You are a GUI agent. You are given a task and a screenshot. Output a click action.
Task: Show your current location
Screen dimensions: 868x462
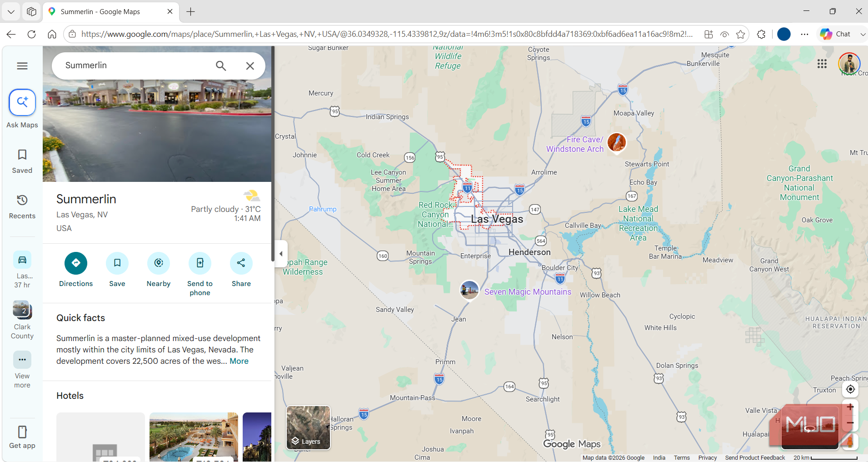tap(850, 389)
